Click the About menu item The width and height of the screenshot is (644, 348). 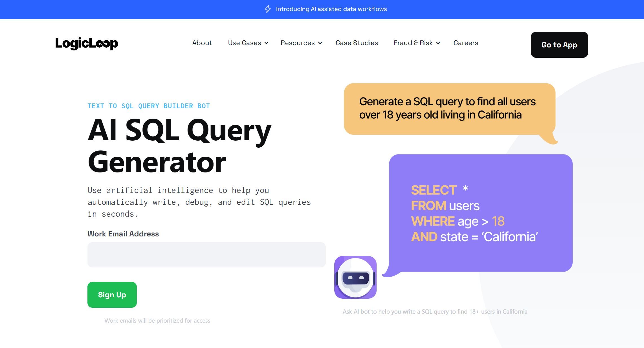coord(202,43)
